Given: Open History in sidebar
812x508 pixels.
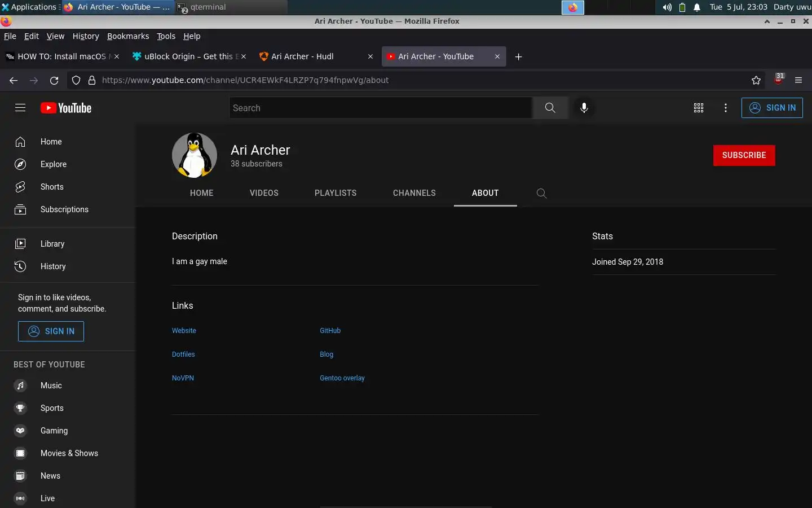Looking at the screenshot, I should point(68,266).
